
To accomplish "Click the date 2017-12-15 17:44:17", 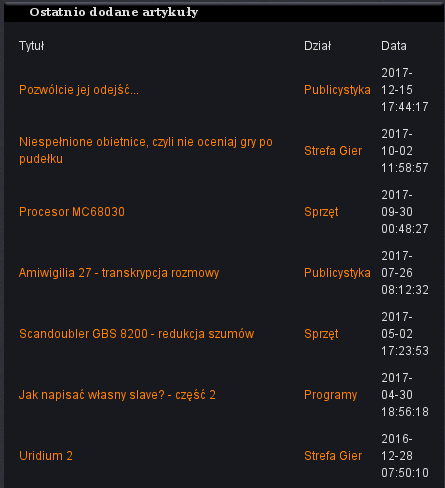I will point(405,90).
